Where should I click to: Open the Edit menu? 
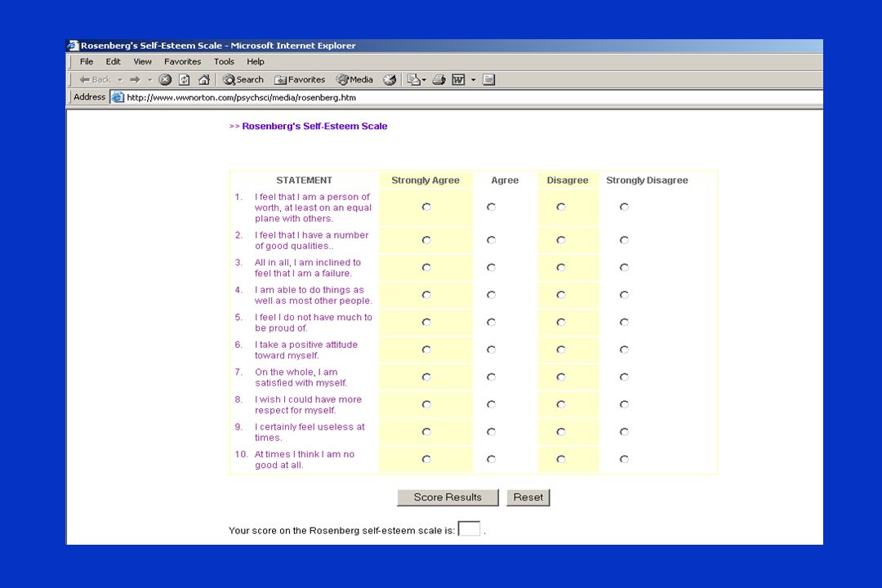point(113,62)
